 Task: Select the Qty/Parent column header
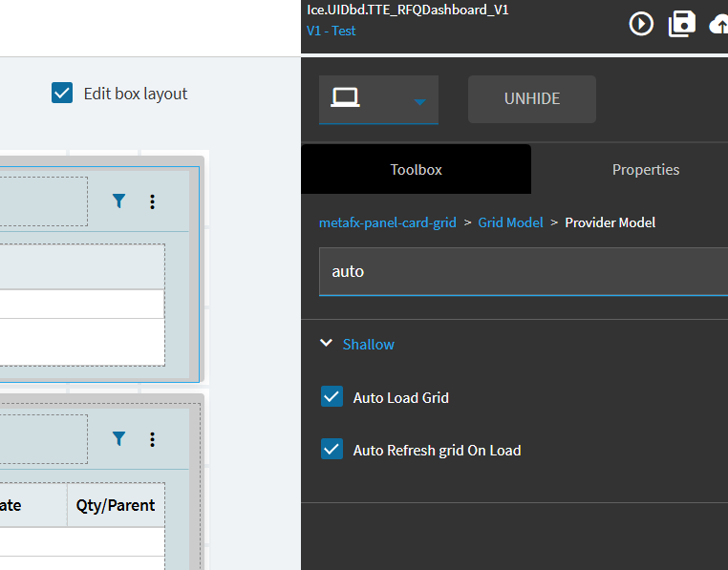tap(116, 505)
